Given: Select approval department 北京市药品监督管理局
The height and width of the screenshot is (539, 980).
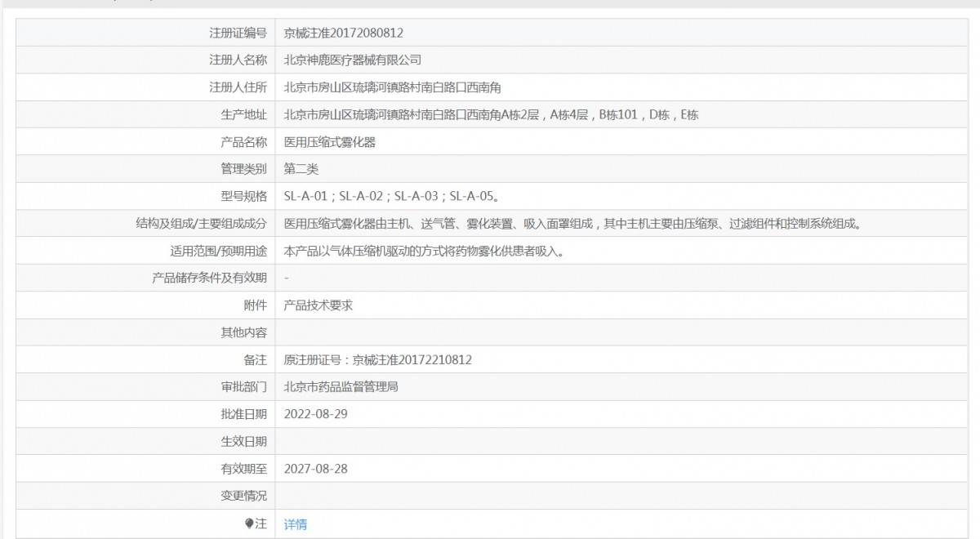Looking at the screenshot, I should [x=341, y=387].
